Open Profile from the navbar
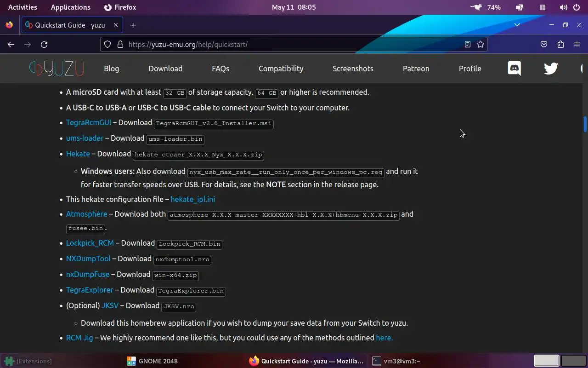588x368 pixels. [470, 69]
